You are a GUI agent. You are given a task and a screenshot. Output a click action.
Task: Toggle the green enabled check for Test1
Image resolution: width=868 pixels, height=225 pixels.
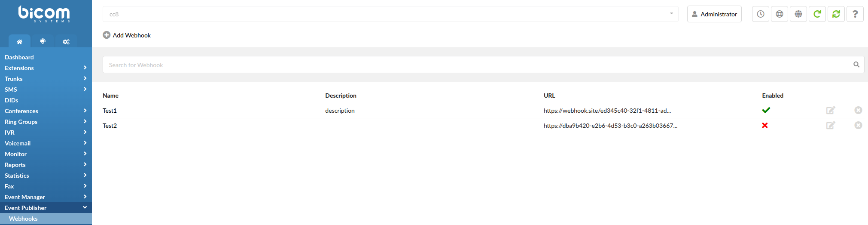(766, 110)
